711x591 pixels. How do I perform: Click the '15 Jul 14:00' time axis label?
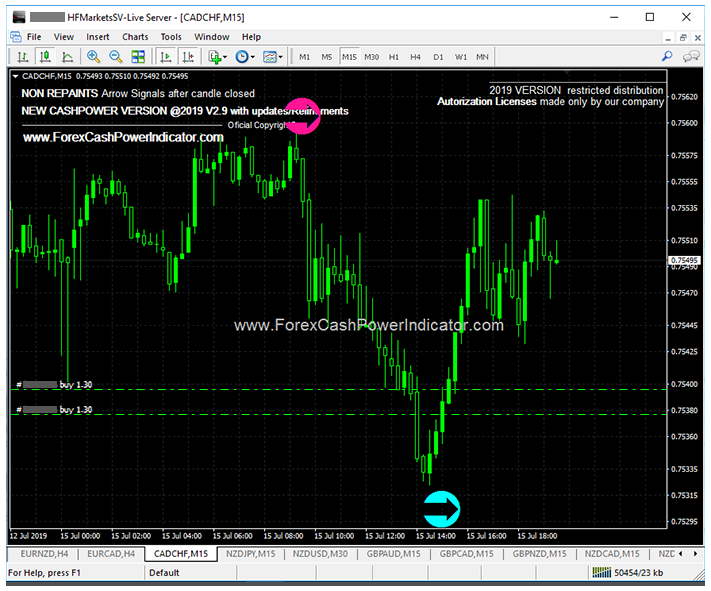(x=436, y=536)
